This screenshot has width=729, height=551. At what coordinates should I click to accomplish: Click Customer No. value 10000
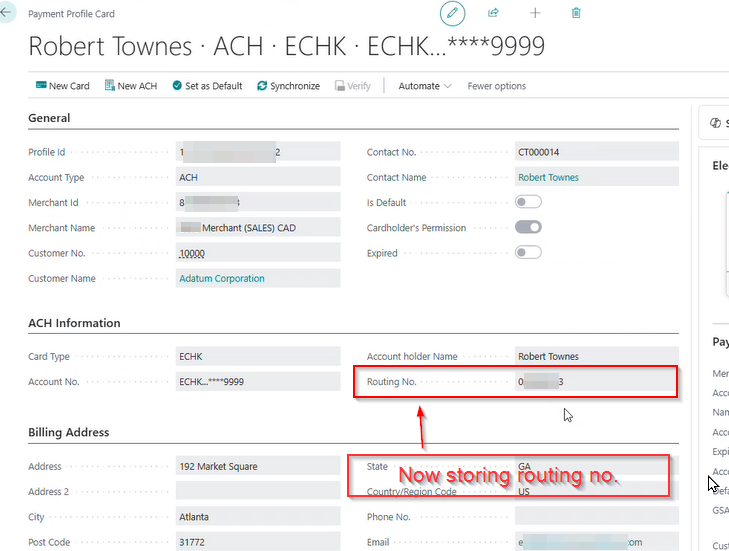click(192, 253)
